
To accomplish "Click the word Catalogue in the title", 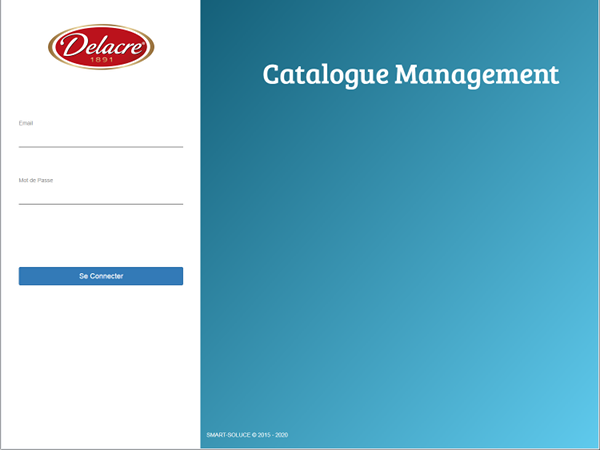I will (x=324, y=75).
